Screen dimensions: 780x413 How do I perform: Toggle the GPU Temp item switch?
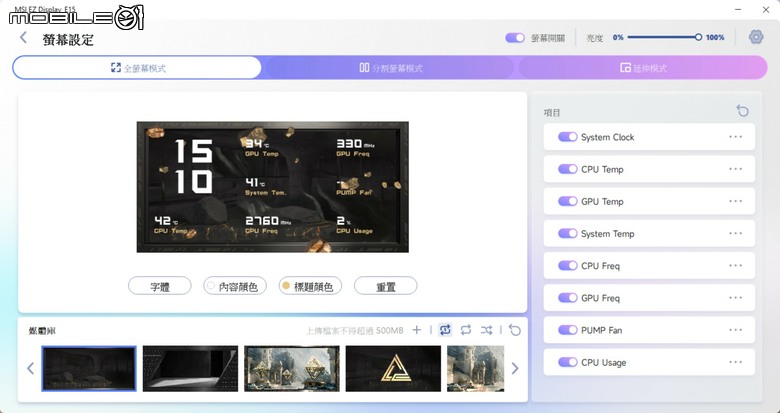tap(568, 201)
